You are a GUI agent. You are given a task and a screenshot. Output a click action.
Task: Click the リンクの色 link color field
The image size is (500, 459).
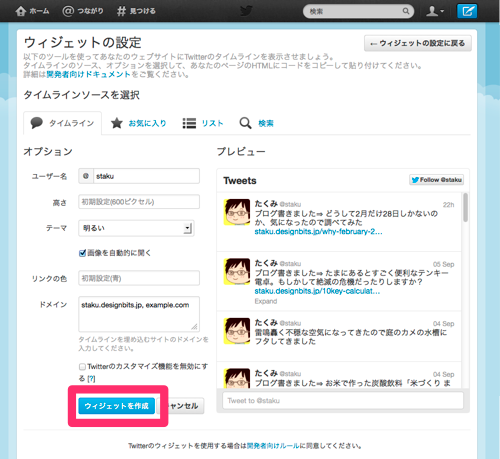(139, 278)
